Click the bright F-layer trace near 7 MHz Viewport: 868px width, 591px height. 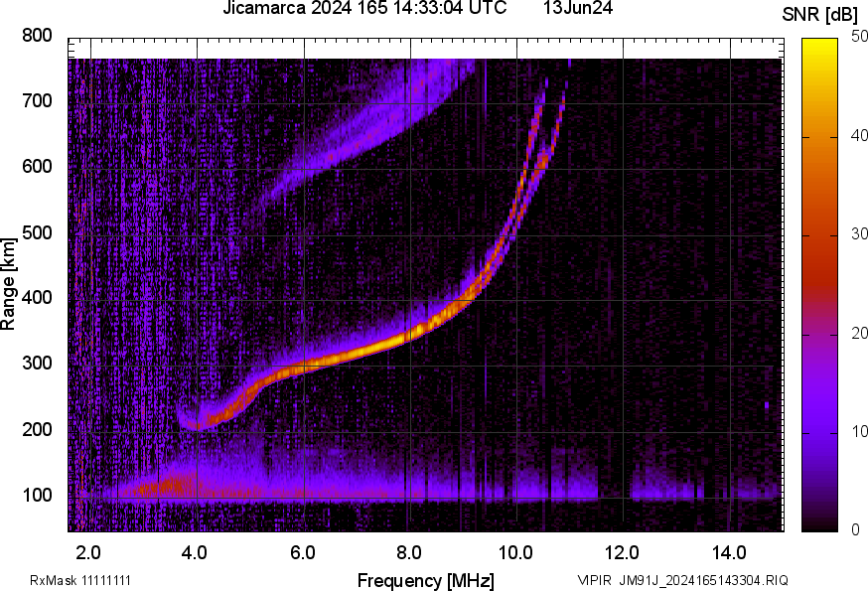coord(358,352)
